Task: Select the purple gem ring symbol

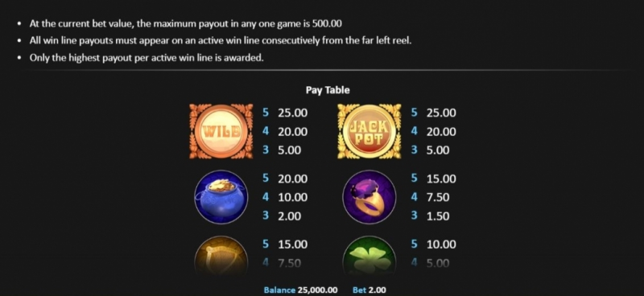Action: [x=369, y=197]
